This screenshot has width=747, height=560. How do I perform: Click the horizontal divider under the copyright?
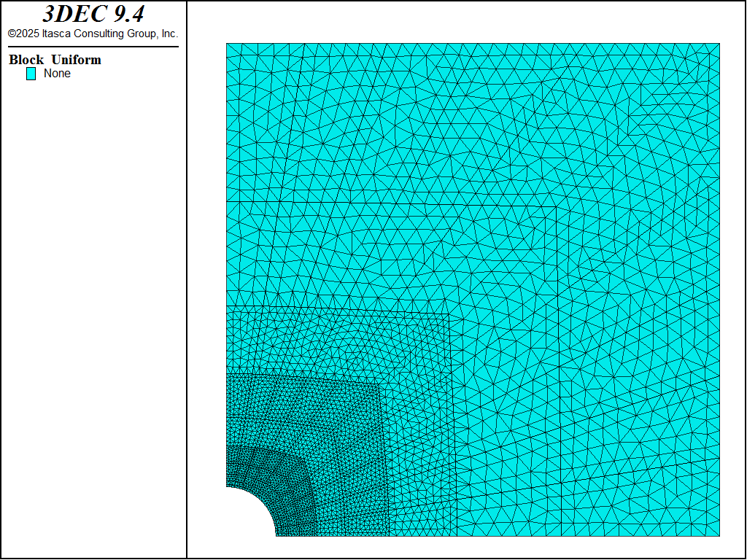[93, 47]
